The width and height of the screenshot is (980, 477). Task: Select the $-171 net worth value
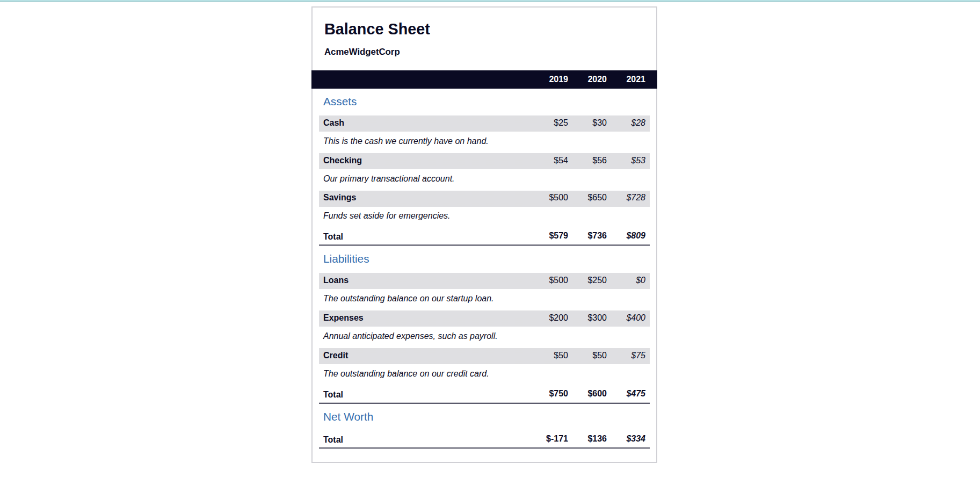(557, 439)
